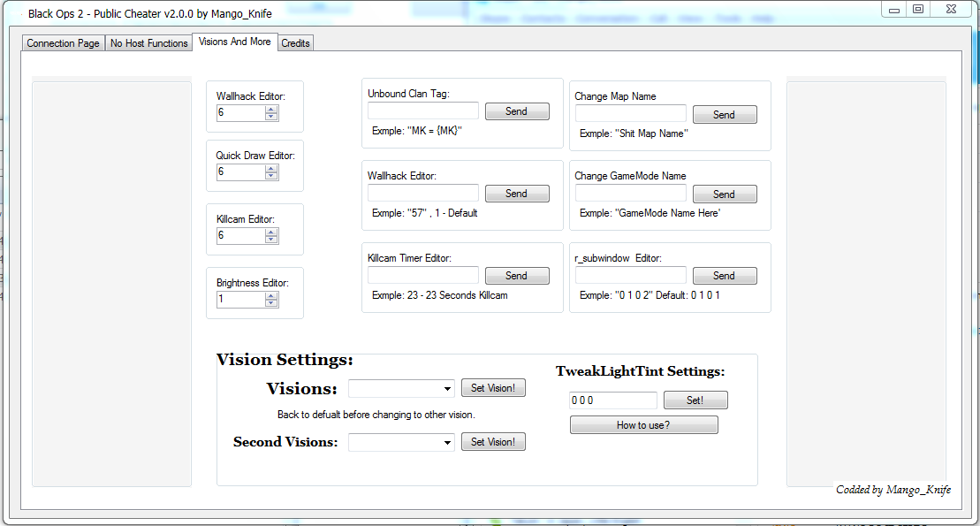Screen dimensions: 980x526
Task: Focus the Killcam Timer Editor text box
Action: tap(423, 275)
